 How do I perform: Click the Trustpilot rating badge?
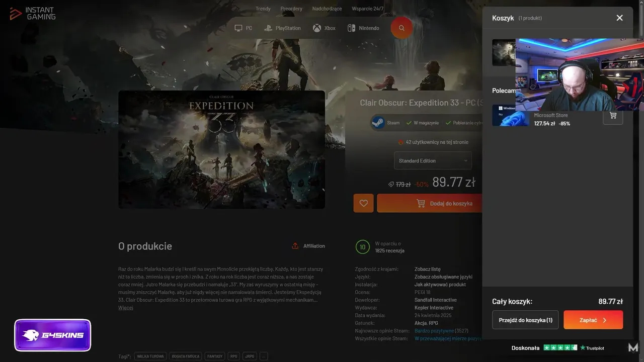557,347
